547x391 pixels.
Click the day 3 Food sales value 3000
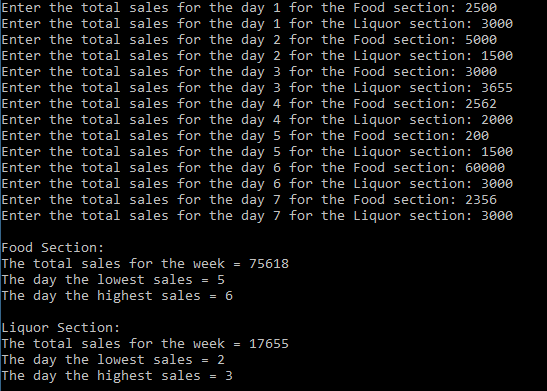(481, 72)
